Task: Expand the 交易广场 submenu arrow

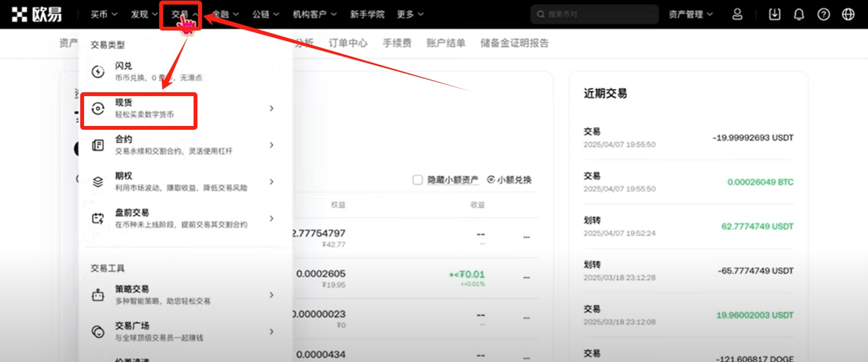Action: (271, 331)
